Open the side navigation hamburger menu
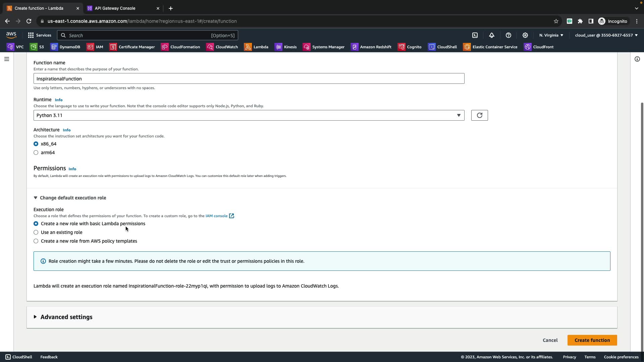 7,59
